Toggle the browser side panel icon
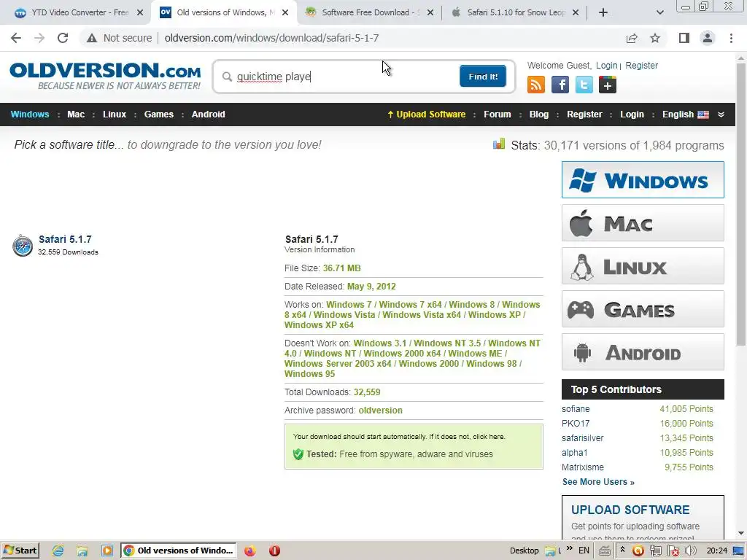Viewport: 747px width, 560px height. pos(684,38)
